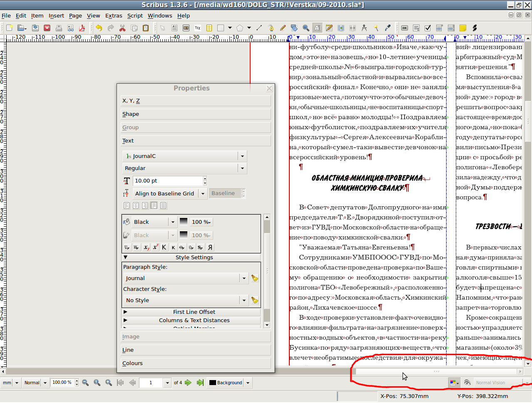The image size is (532, 403).
Task: Select the Freehand Line pencil tool
Action: pyautogui.click(x=283, y=28)
